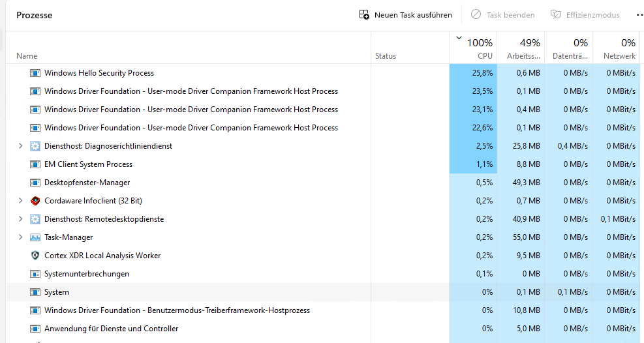Click the Diensthost: Diagnoserichtliniendienst gear icon

[35, 146]
